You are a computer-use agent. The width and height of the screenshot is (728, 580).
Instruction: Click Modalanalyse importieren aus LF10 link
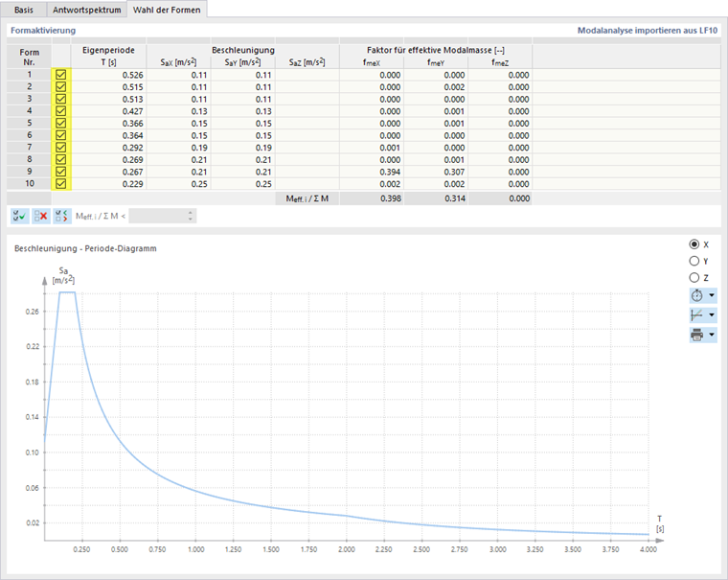[648, 31]
